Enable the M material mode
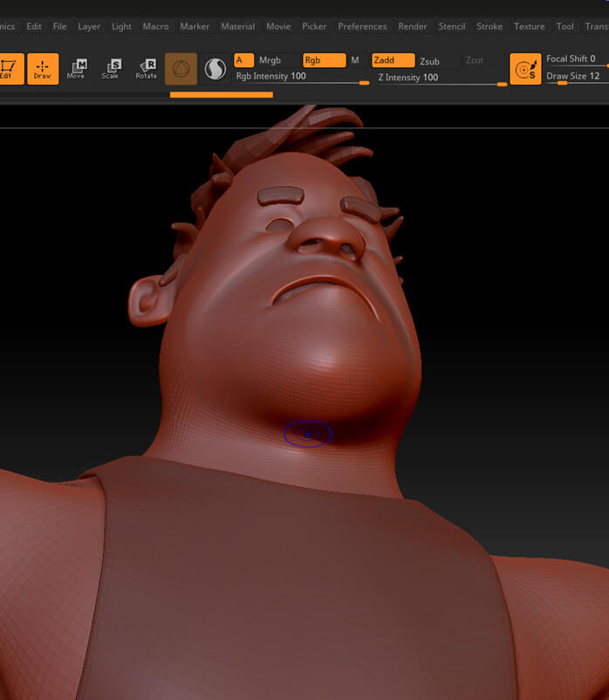 coord(355,60)
